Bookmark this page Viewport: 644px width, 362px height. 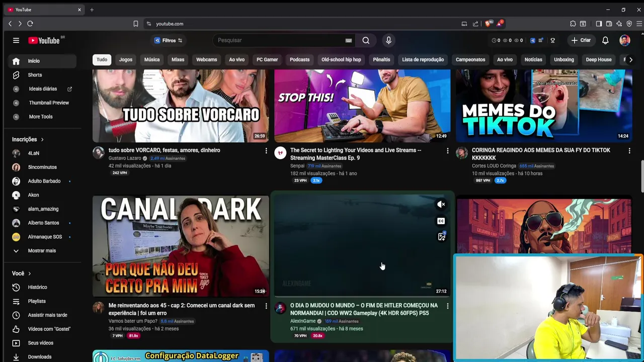click(135, 24)
